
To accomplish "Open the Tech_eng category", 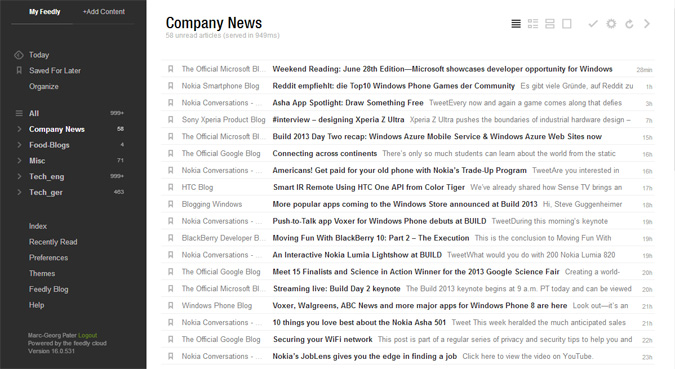I will [46, 177].
